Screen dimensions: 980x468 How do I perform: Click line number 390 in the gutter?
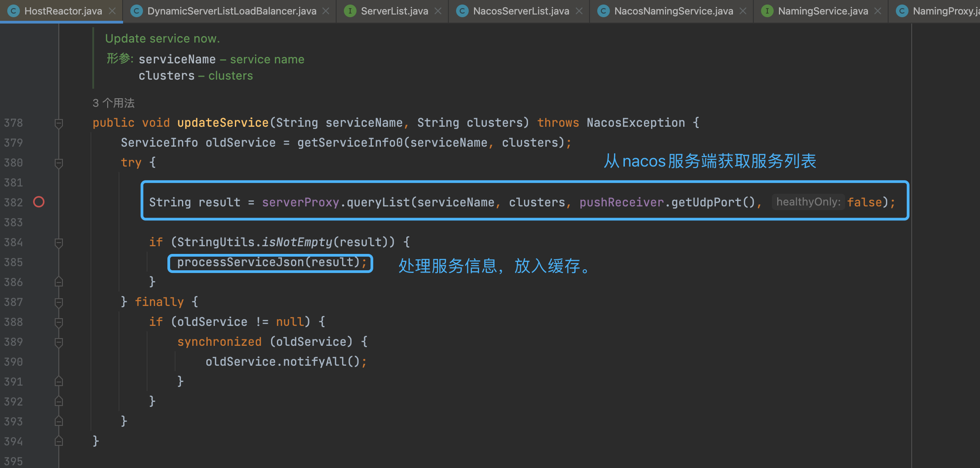coord(14,362)
